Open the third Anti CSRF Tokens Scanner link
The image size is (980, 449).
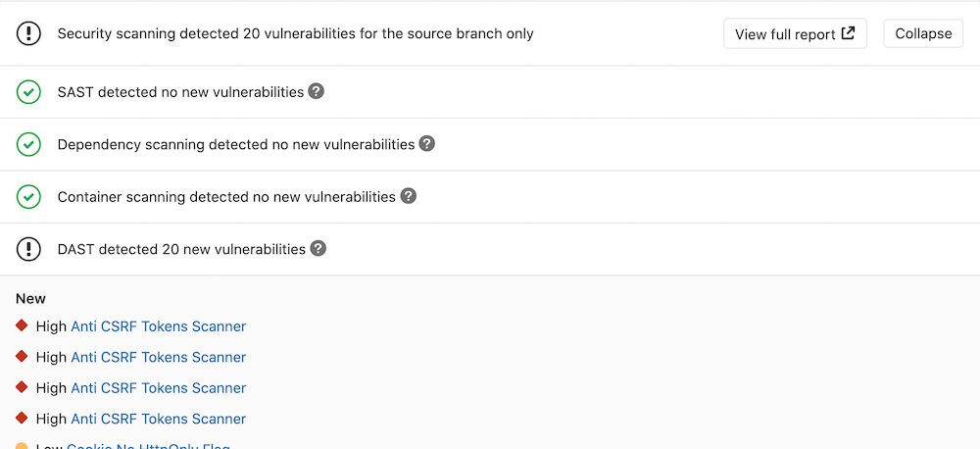pyautogui.click(x=159, y=388)
